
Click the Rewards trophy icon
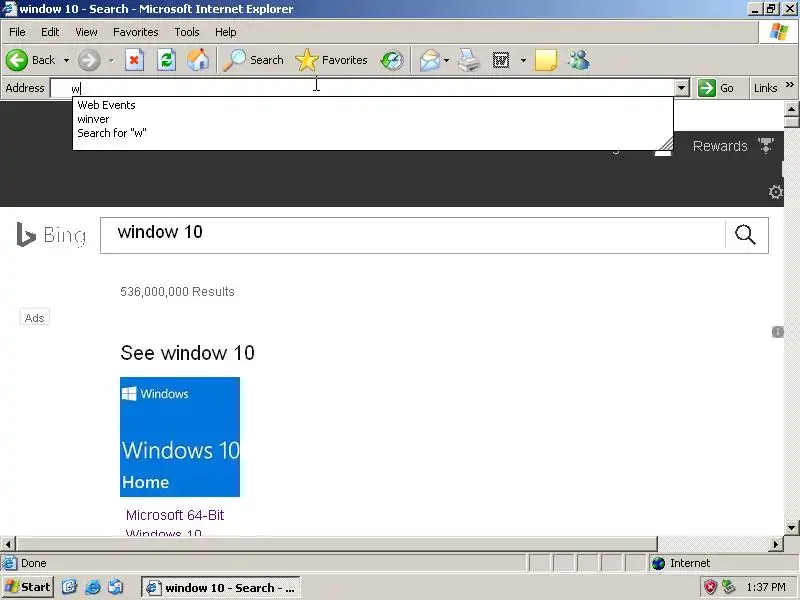click(x=766, y=145)
